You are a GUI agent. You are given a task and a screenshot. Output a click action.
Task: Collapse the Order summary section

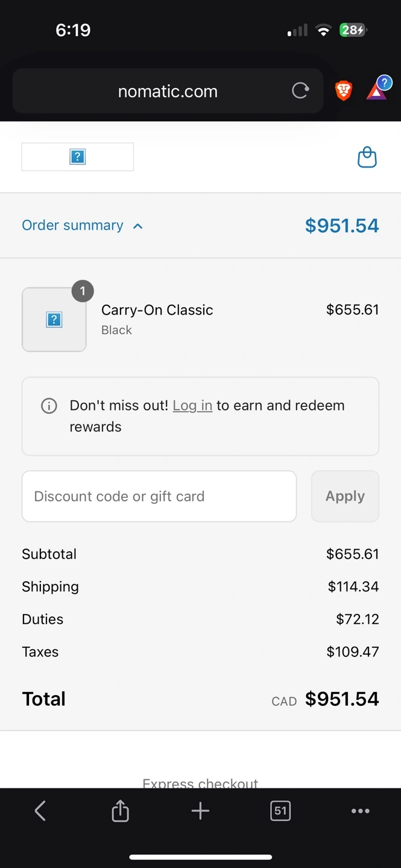[x=73, y=225]
